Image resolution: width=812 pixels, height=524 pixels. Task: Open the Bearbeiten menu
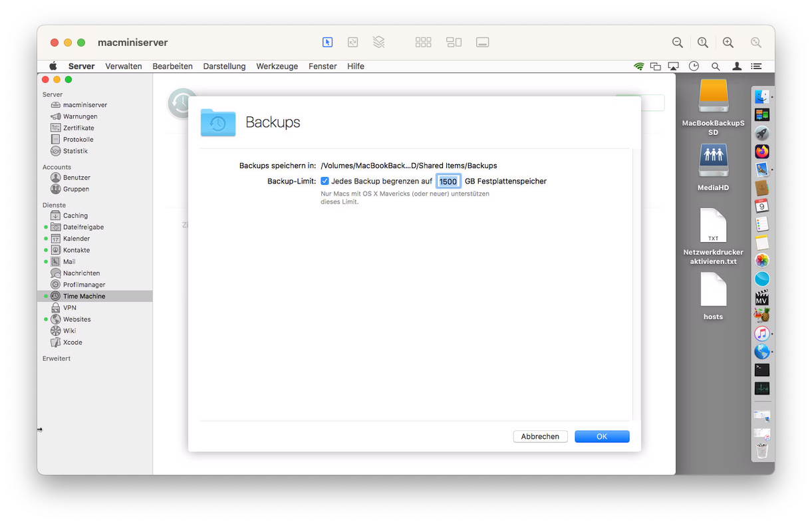pyautogui.click(x=172, y=66)
